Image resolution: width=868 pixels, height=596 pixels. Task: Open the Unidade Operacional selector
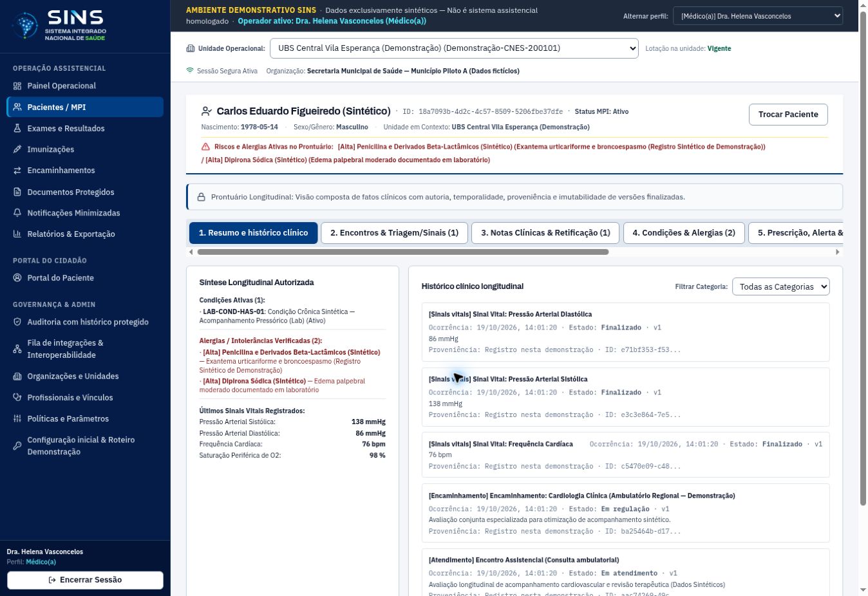tap(454, 48)
